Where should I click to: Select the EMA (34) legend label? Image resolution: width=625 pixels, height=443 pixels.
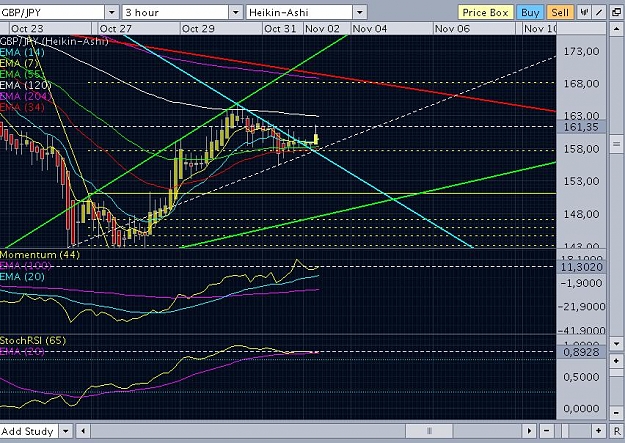tap(22, 107)
